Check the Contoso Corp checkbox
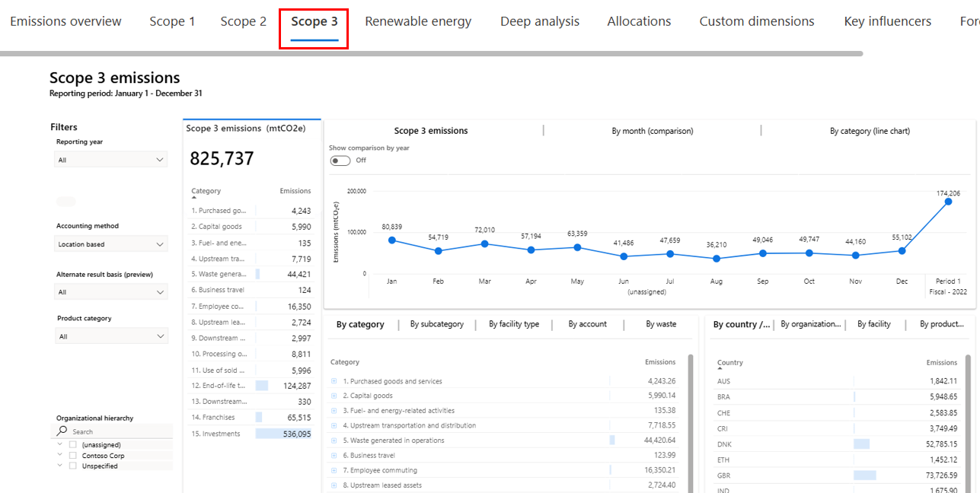 pyautogui.click(x=73, y=455)
